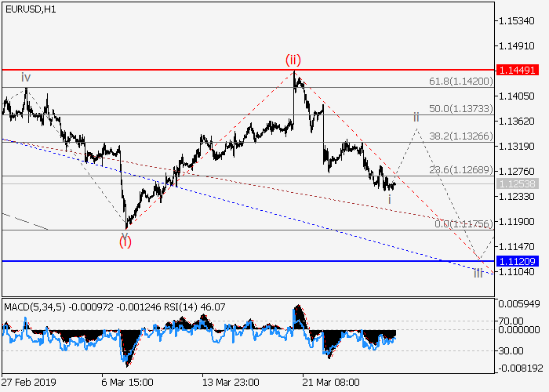
Task: Click the 38.2(1.13266) Fibonacci label
Action: click(460, 136)
